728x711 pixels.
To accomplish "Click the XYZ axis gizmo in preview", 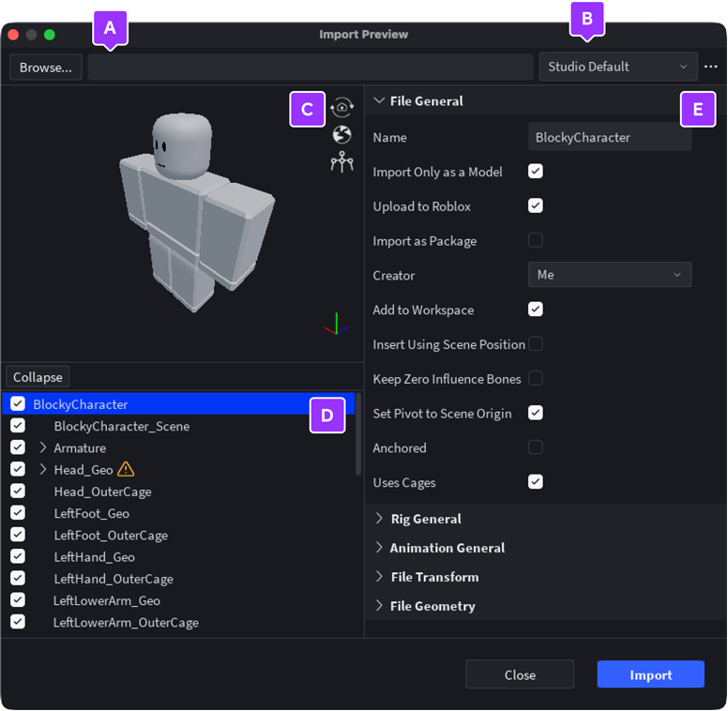I will [336, 325].
